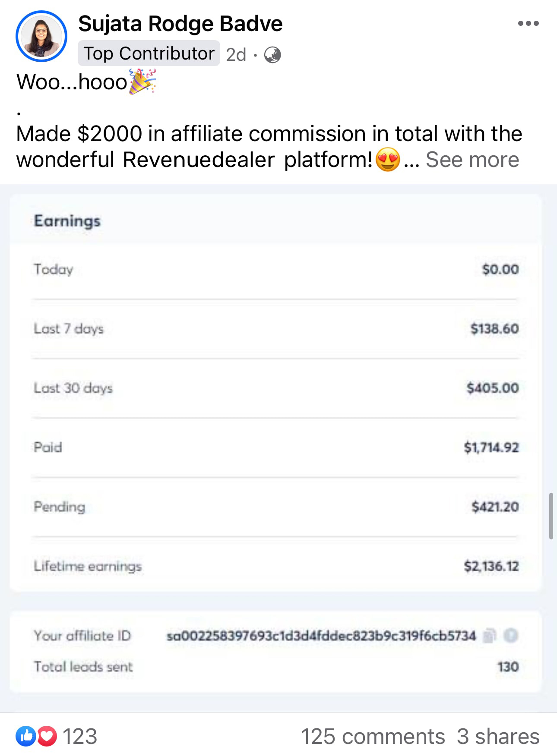Image resolution: width=557 pixels, height=756 pixels.
Task: Click the info icon beside affiliate ID
Action: (x=511, y=635)
